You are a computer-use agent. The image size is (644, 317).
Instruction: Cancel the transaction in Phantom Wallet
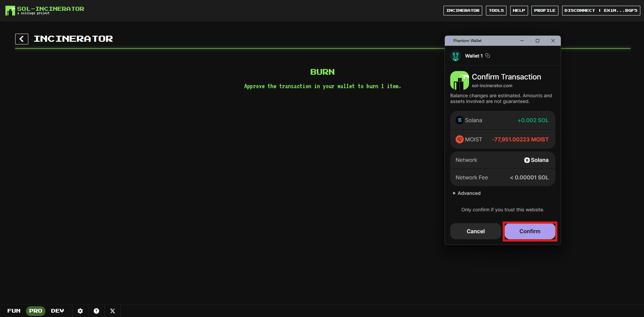point(476,231)
